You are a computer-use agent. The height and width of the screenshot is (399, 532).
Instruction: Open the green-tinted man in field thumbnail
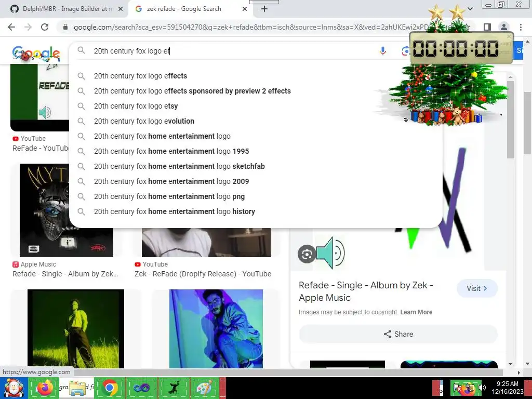(76, 329)
